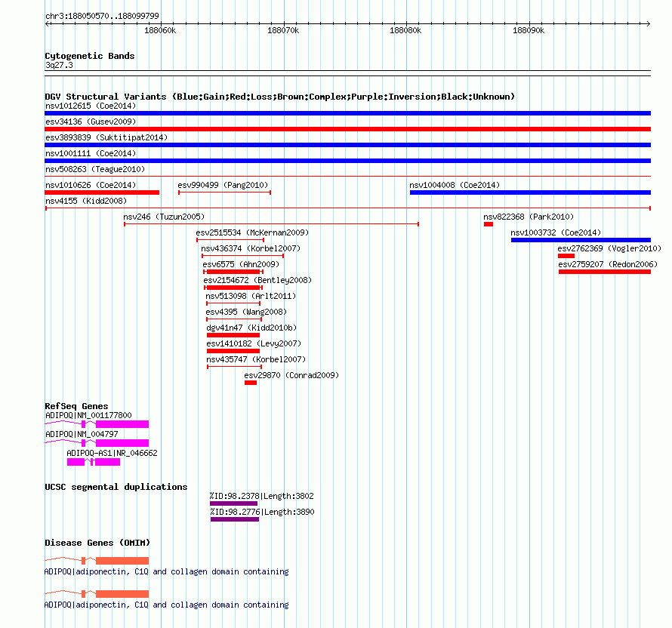The image size is (672, 628).
Task: Open the esv2762369 (Vogler2010) red marker
Action: 566,256
